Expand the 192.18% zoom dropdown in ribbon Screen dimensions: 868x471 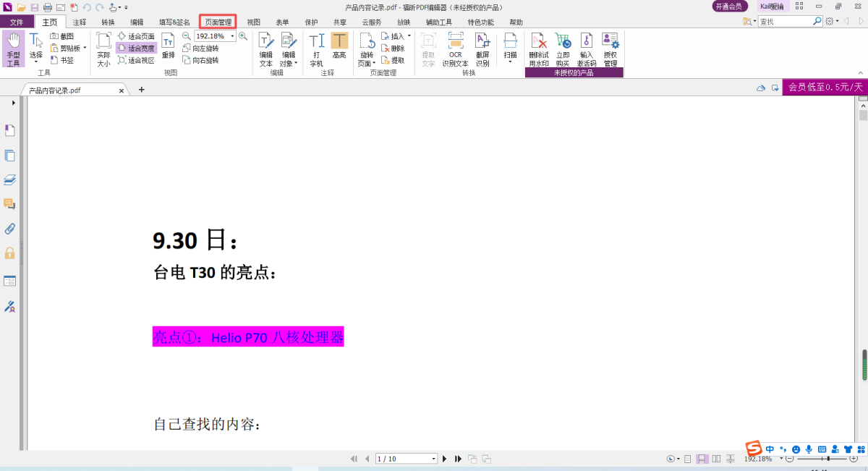coord(232,36)
